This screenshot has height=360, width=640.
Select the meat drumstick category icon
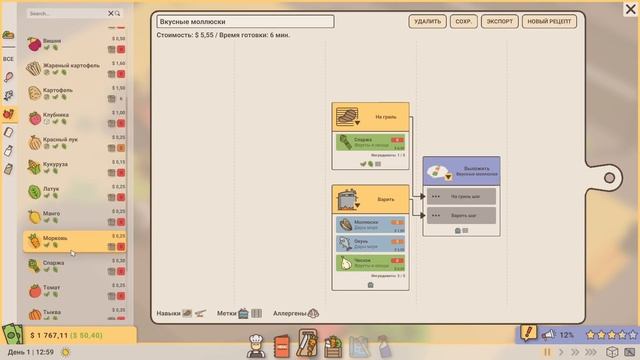(9, 77)
